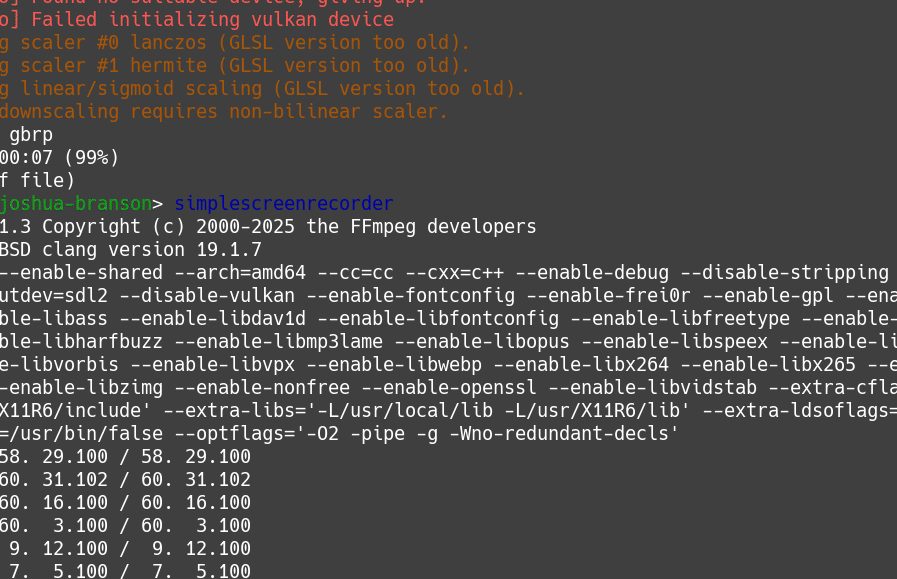Click the 'joshua-branson' prompt username
Image resolution: width=897 pixels, height=579 pixels.
[75, 204]
